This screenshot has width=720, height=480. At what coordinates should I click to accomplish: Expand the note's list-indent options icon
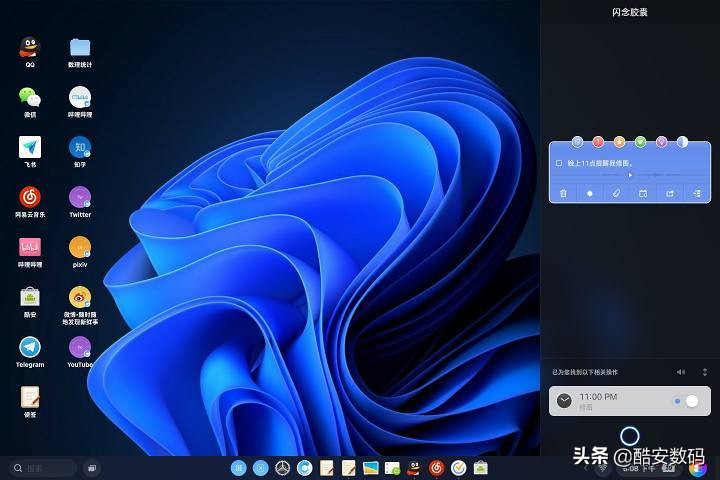[x=697, y=193]
